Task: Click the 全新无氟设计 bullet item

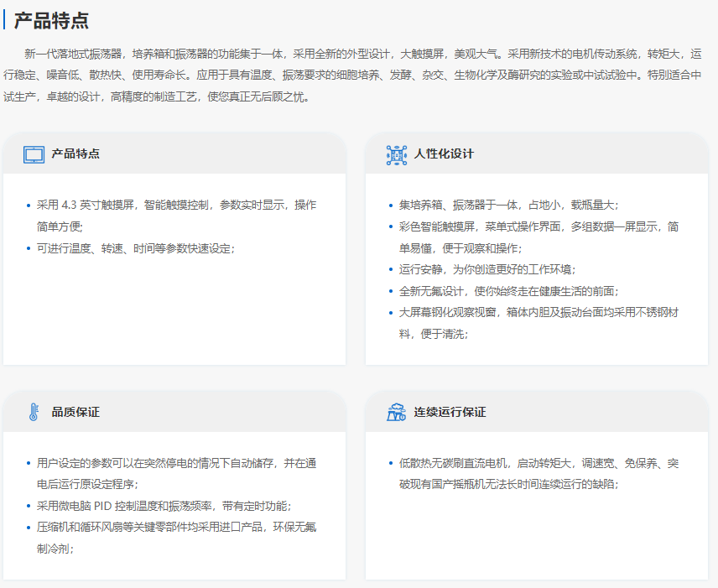Action: coord(508,291)
